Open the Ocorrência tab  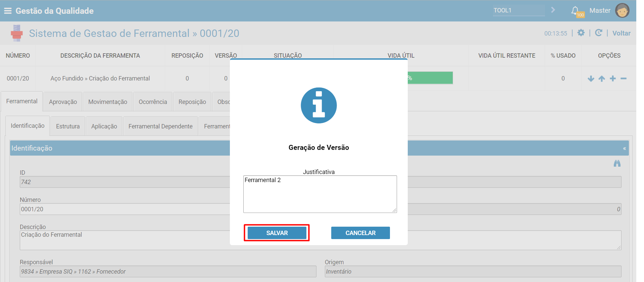(153, 102)
